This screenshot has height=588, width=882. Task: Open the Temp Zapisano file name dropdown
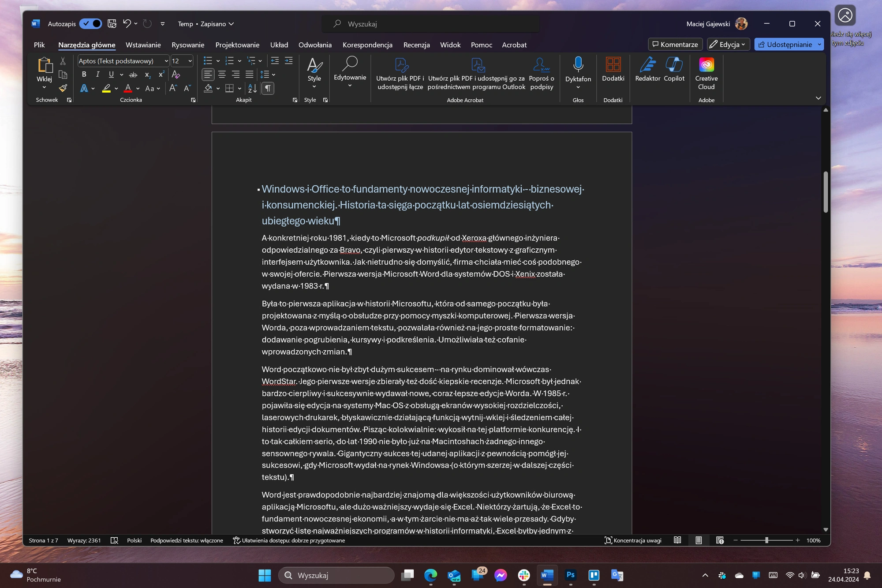pyautogui.click(x=206, y=24)
